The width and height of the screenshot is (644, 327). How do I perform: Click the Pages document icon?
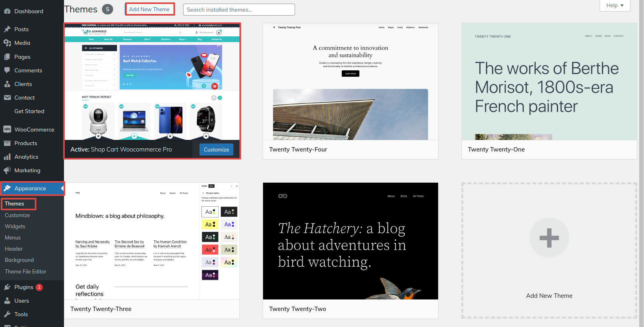[x=7, y=57]
